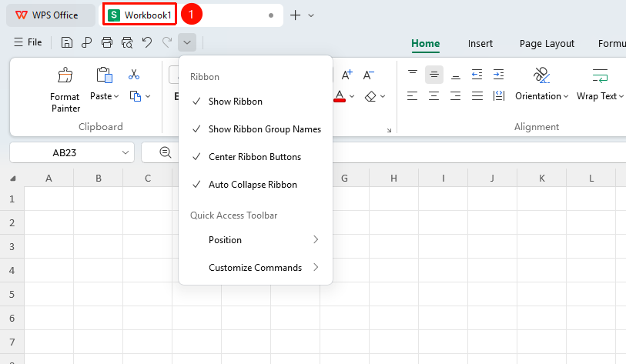Switch to the WPS Office tab
The height and width of the screenshot is (364, 626).
tap(51, 15)
